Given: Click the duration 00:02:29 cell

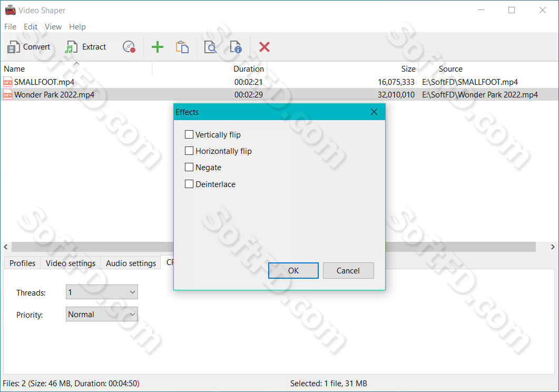Looking at the screenshot, I should click(249, 95).
